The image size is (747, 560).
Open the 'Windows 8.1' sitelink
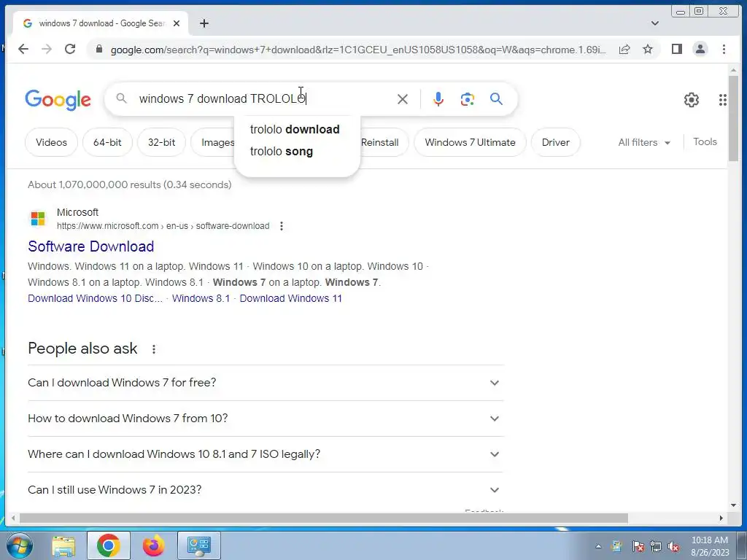[x=201, y=298]
